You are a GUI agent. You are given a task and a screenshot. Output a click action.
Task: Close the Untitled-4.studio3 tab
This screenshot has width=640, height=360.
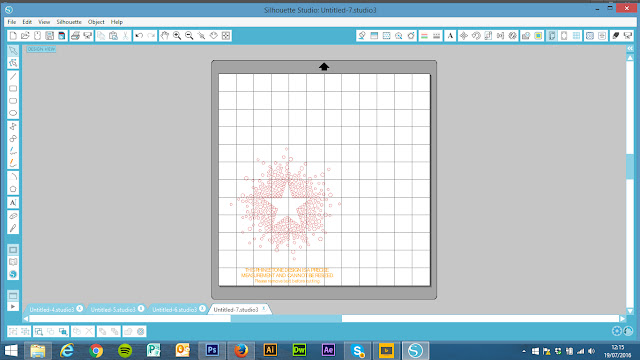coord(80,309)
